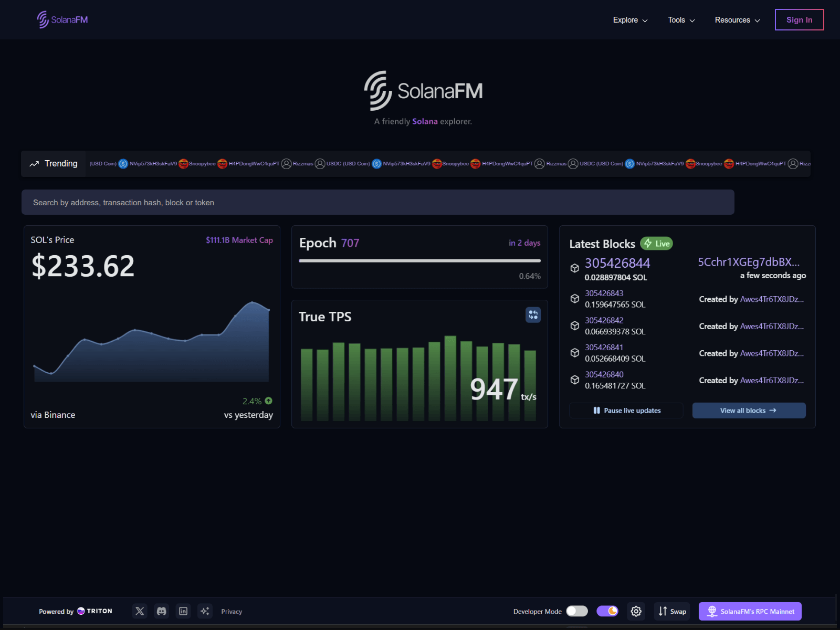
Task: Open block 305426840
Action: pyautogui.click(x=604, y=374)
